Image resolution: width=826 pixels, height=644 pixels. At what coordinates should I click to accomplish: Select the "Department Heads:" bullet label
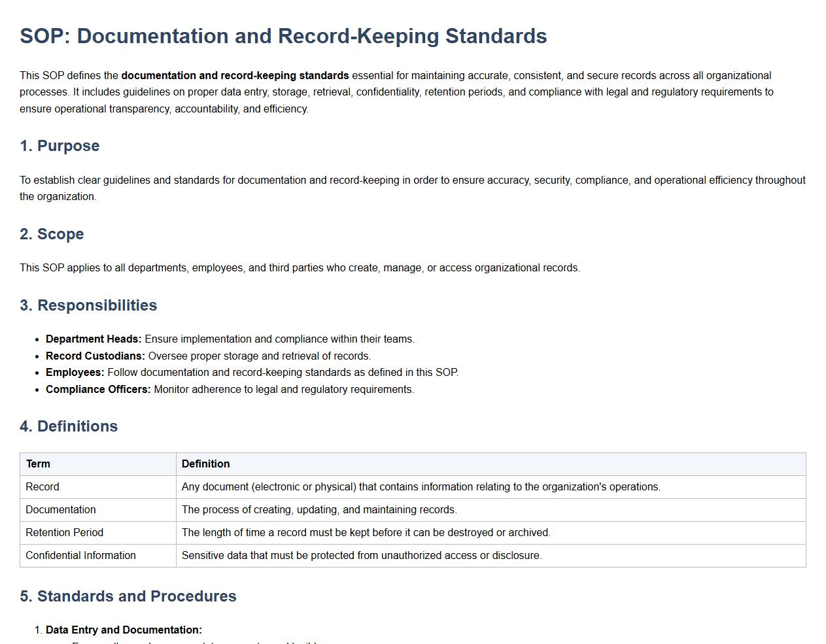94,339
